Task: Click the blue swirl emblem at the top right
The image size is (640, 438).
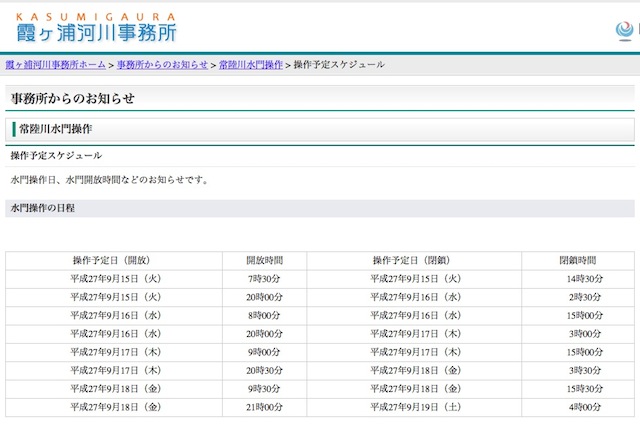Action: click(x=624, y=31)
